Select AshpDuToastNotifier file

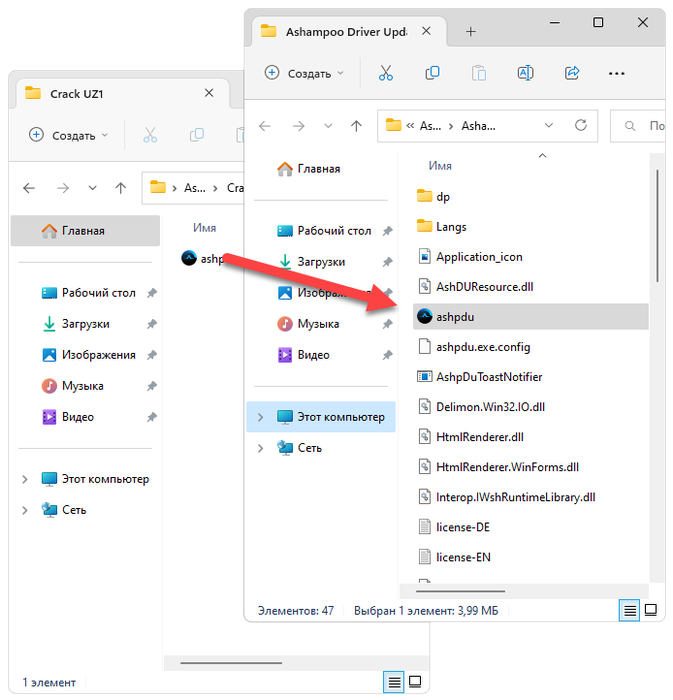531,377
